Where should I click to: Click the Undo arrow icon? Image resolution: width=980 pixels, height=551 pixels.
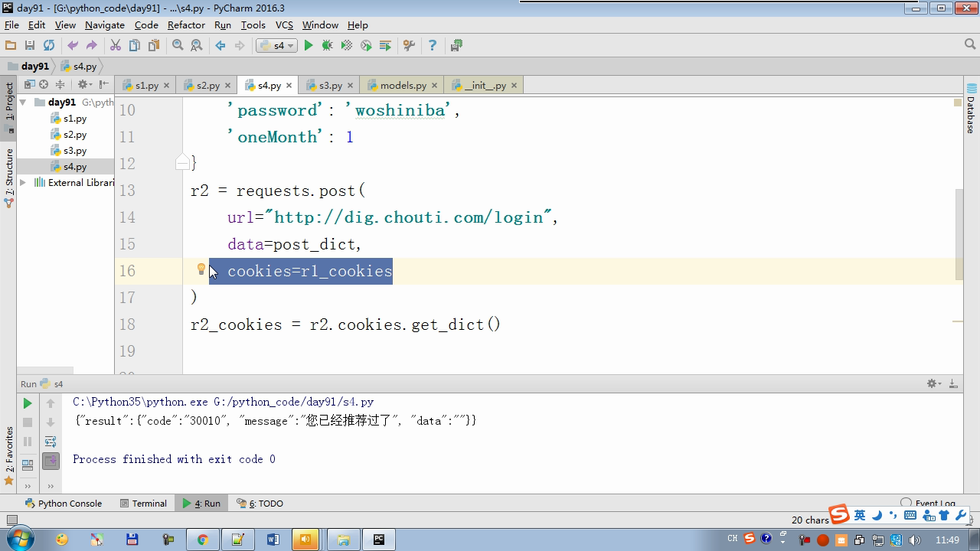click(73, 46)
